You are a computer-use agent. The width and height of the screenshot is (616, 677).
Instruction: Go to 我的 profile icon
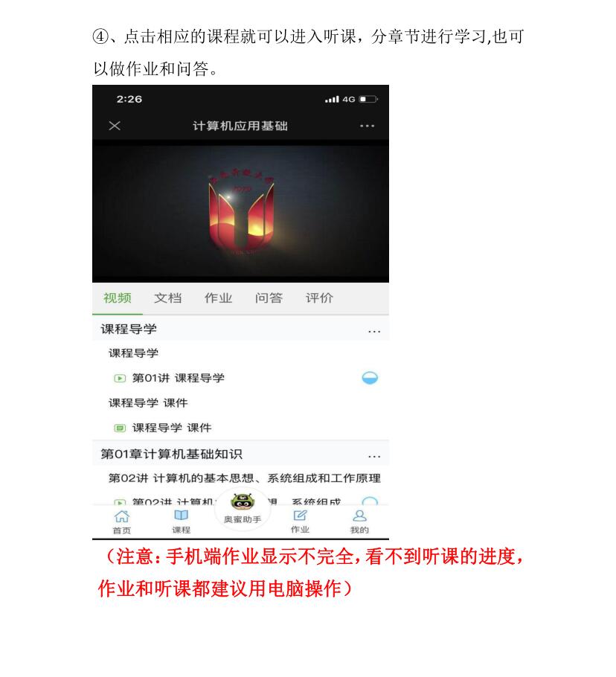[x=359, y=516]
